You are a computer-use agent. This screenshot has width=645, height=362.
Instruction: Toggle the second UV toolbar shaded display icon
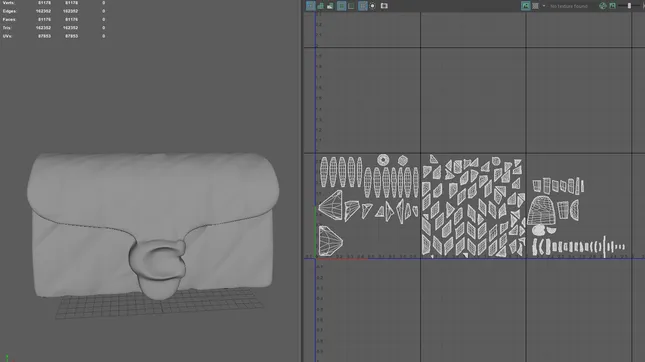pos(320,6)
